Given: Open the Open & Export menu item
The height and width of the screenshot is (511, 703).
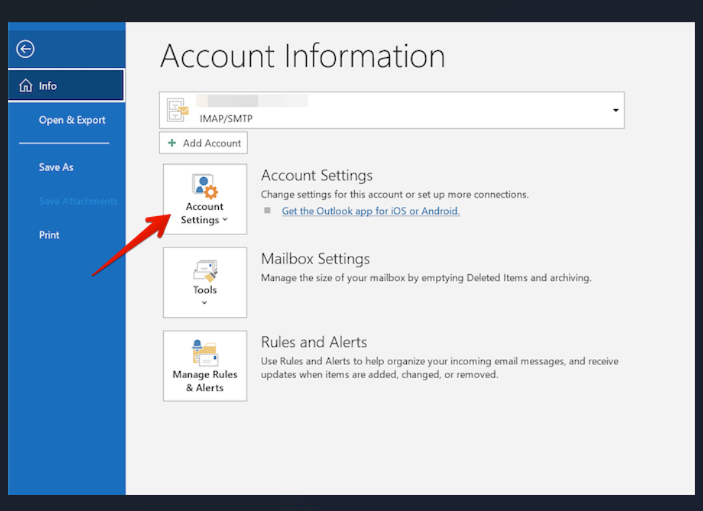Looking at the screenshot, I should click(72, 120).
